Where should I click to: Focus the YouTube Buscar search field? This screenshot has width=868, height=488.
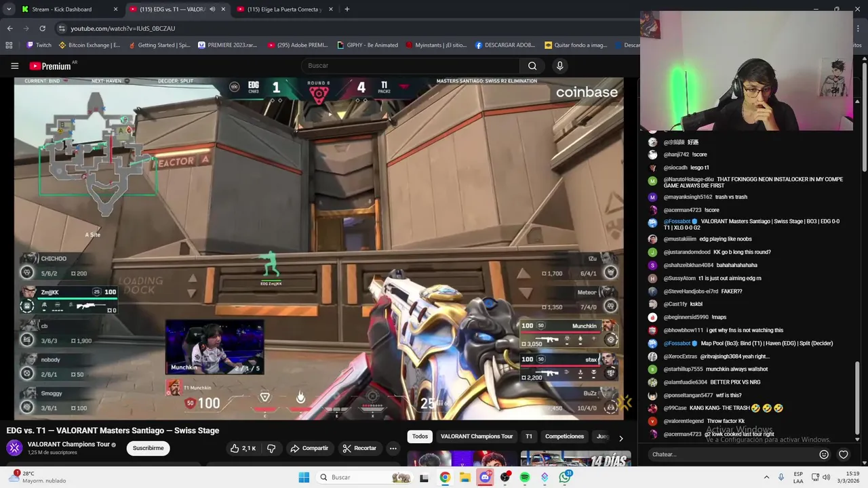[410, 66]
